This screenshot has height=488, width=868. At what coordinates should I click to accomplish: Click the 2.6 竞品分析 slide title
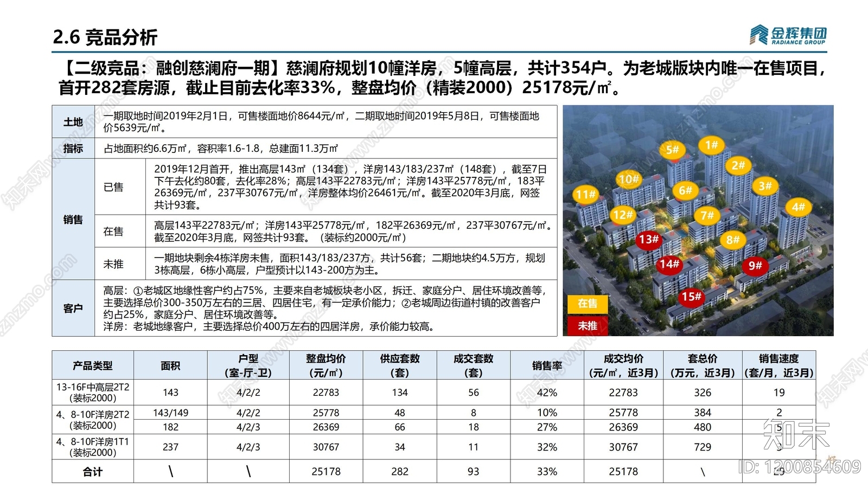(105, 37)
